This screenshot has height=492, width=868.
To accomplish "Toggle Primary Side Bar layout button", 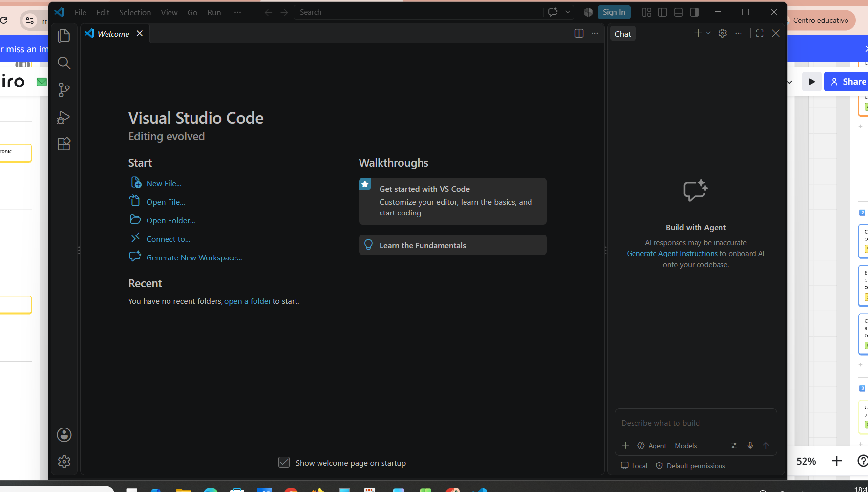I will pos(662,12).
